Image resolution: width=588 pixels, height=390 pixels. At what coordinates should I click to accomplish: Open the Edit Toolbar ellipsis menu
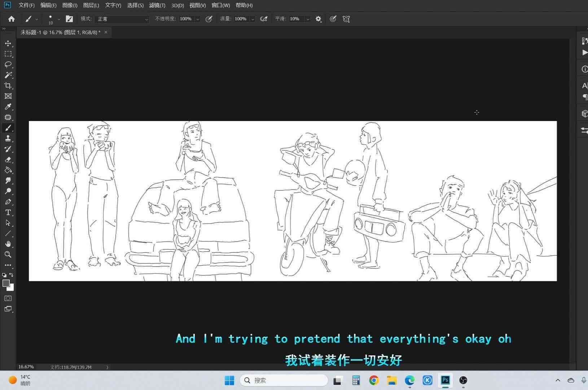(x=8, y=265)
